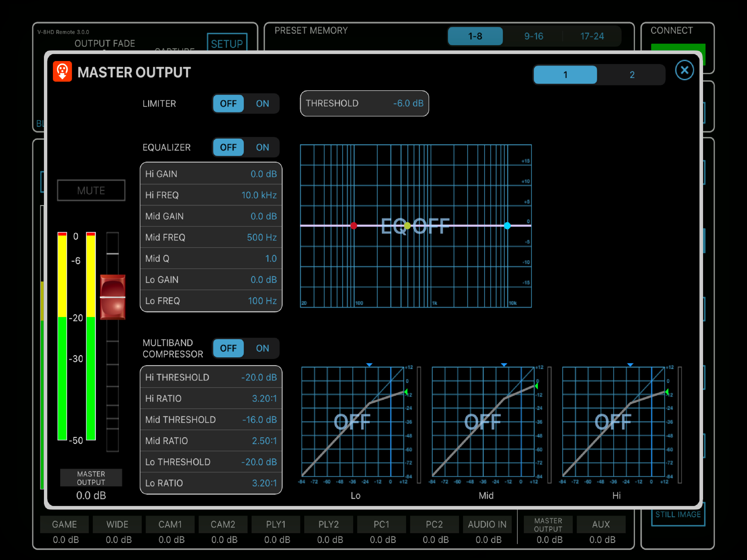Click the Lo compressor blue threshold marker
The height and width of the screenshot is (560, 747).
(x=369, y=365)
